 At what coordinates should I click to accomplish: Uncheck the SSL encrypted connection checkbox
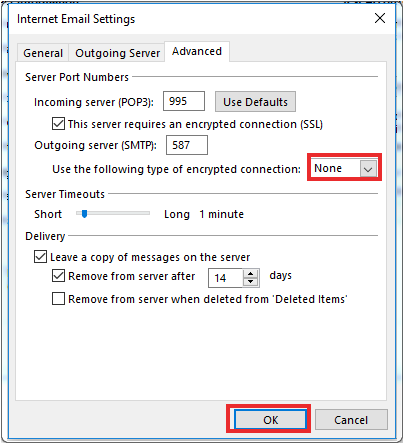58,124
